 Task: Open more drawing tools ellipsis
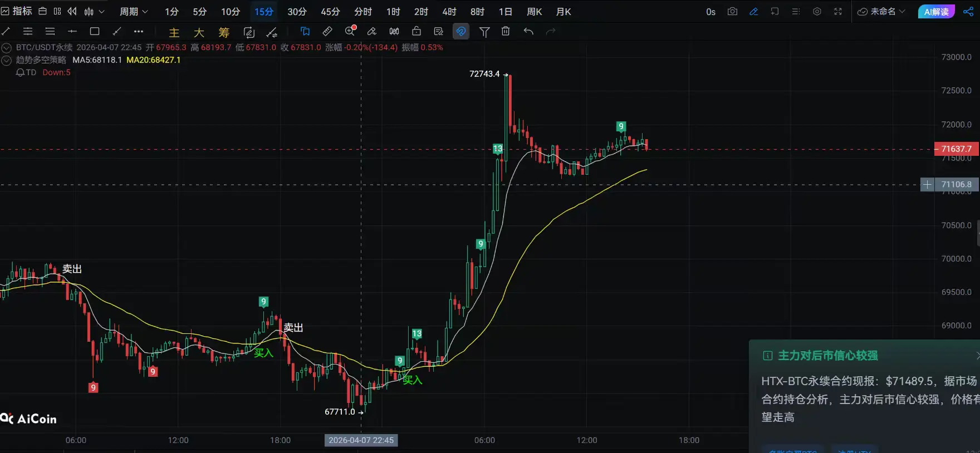click(x=139, y=31)
